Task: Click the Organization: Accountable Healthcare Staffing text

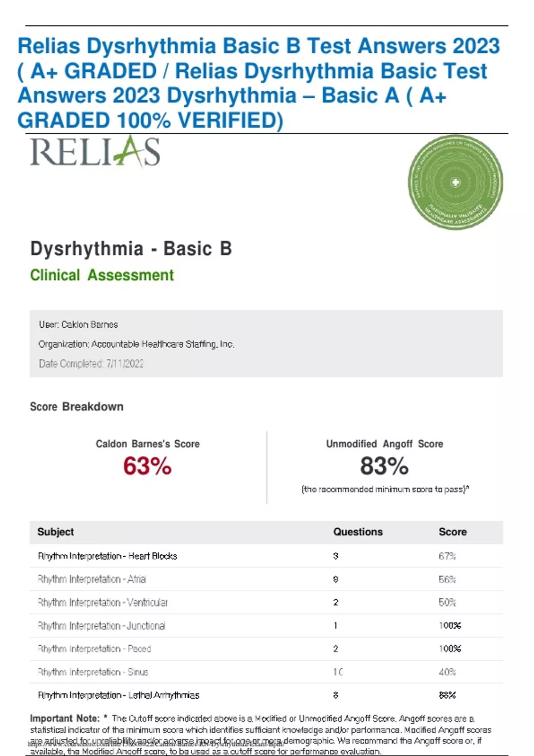Action: pyautogui.click(x=136, y=344)
